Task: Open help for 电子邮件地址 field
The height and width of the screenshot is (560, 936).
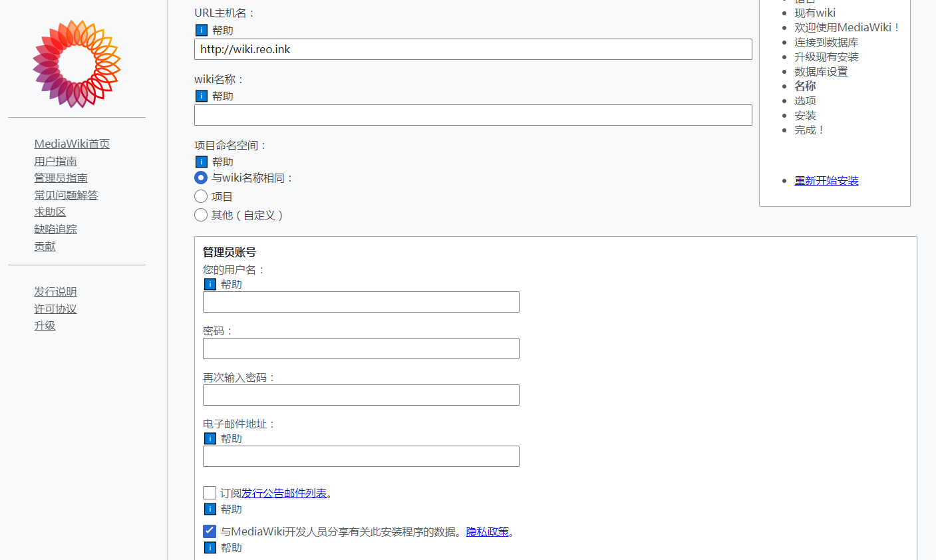Action: pyautogui.click(x=210, y=438)
